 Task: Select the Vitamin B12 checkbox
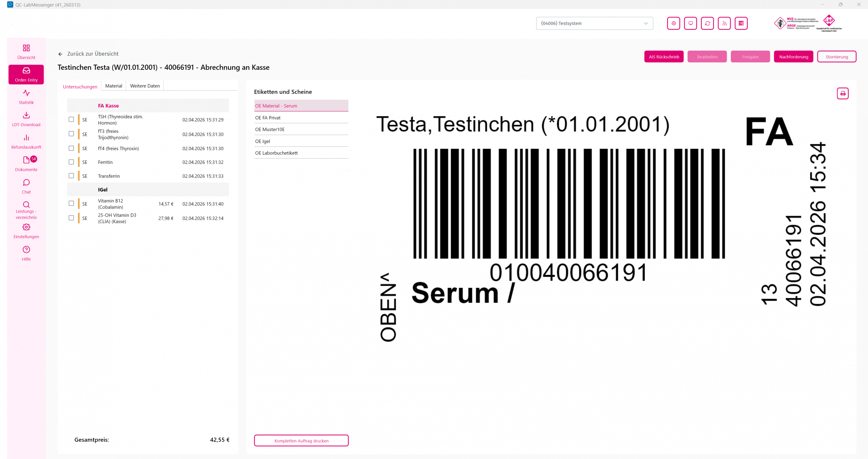[71, 203]
